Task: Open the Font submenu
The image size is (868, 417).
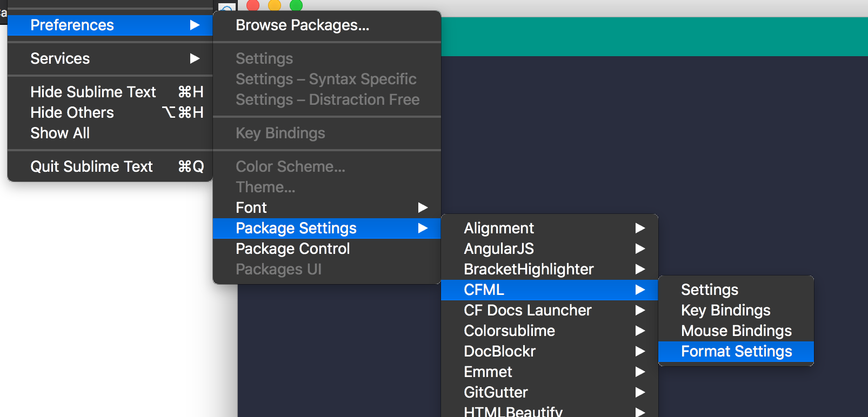Action: click(327, 208)
